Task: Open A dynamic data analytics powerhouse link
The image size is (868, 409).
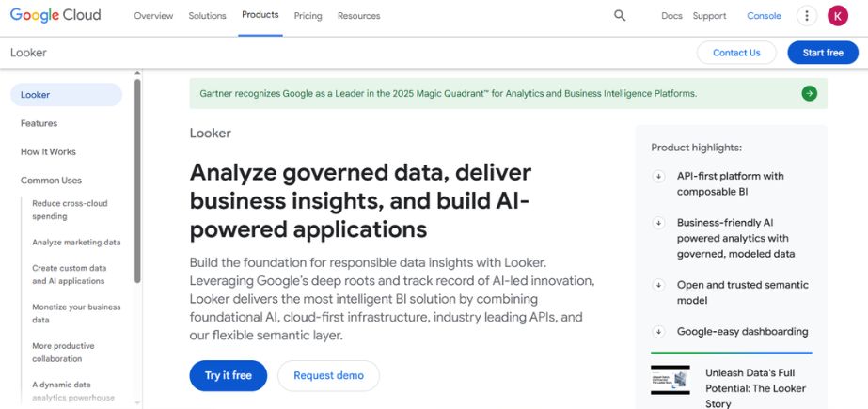Action: pyautogui.click(x=73, y=391)
